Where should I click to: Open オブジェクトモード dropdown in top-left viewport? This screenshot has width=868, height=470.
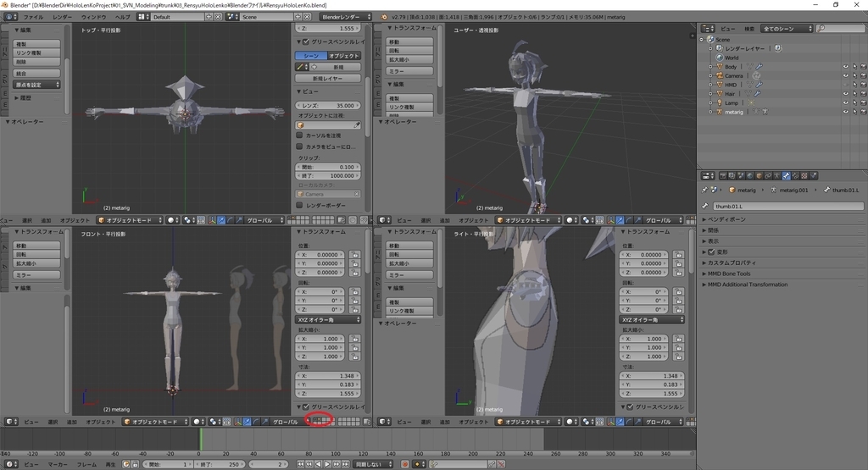click(130, 220)
